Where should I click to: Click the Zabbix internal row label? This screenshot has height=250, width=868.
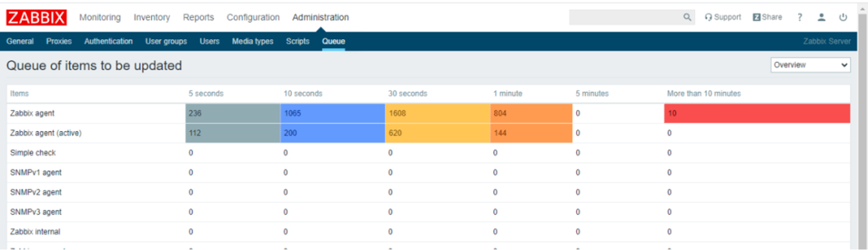pos(35,232)
